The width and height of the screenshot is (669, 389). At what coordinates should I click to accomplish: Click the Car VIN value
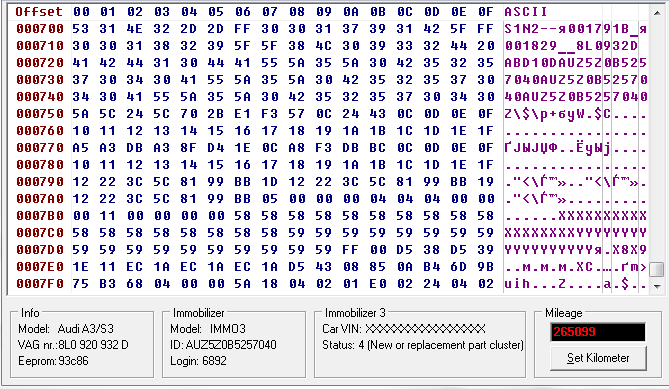point(425,329)
